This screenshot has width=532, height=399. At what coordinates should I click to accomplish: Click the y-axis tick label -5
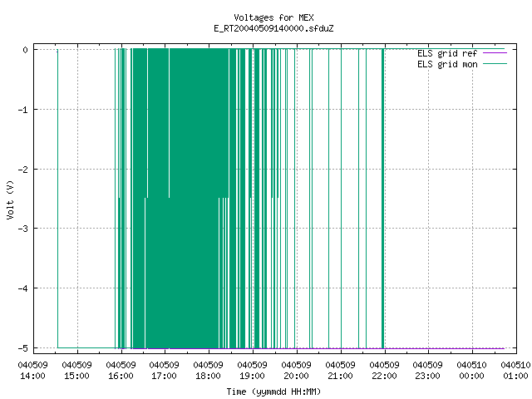point(22,348)
